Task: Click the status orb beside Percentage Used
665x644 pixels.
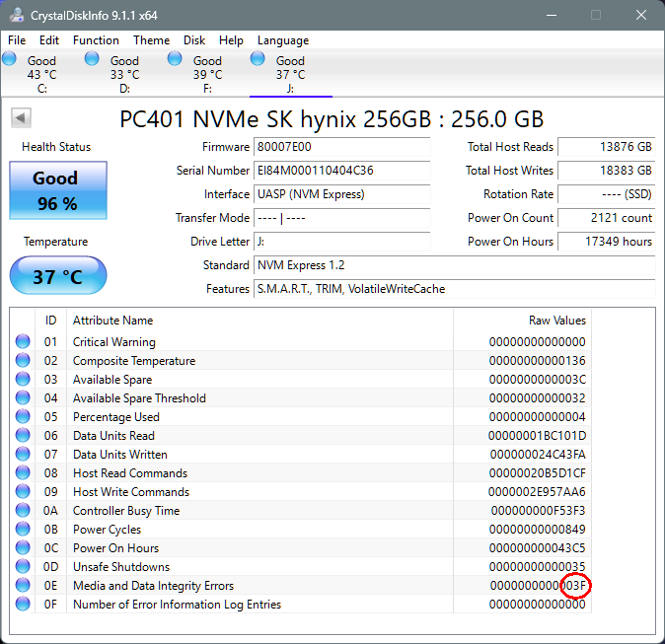Action: (23, 417)
